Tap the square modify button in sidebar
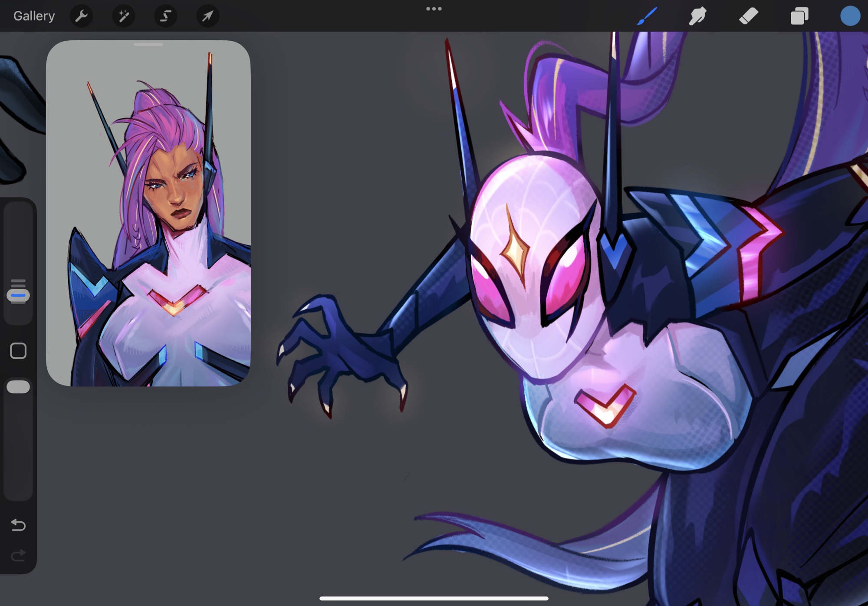 click(x=18, y=351)
